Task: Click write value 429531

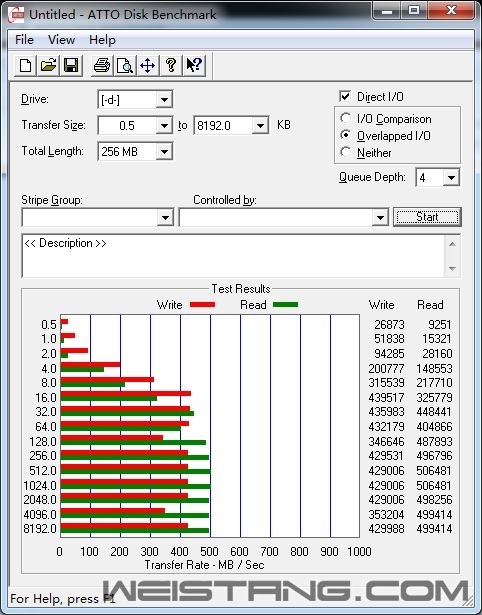Action: pyautogui.click(x=386, y=455)
